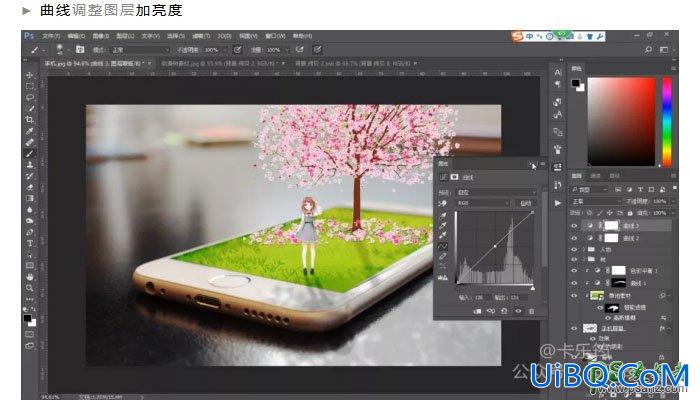Expand the 树 group
Image resolution: width=700 pixels, height=400 pixels.
point(583,259)
